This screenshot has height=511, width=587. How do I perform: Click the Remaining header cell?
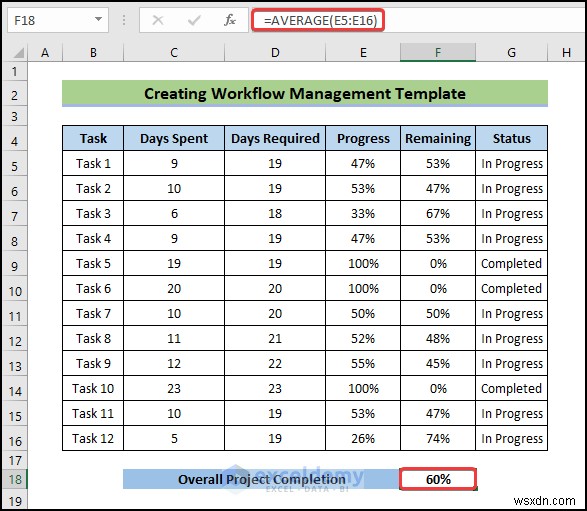pyautogui.click(x=438, y=139)
